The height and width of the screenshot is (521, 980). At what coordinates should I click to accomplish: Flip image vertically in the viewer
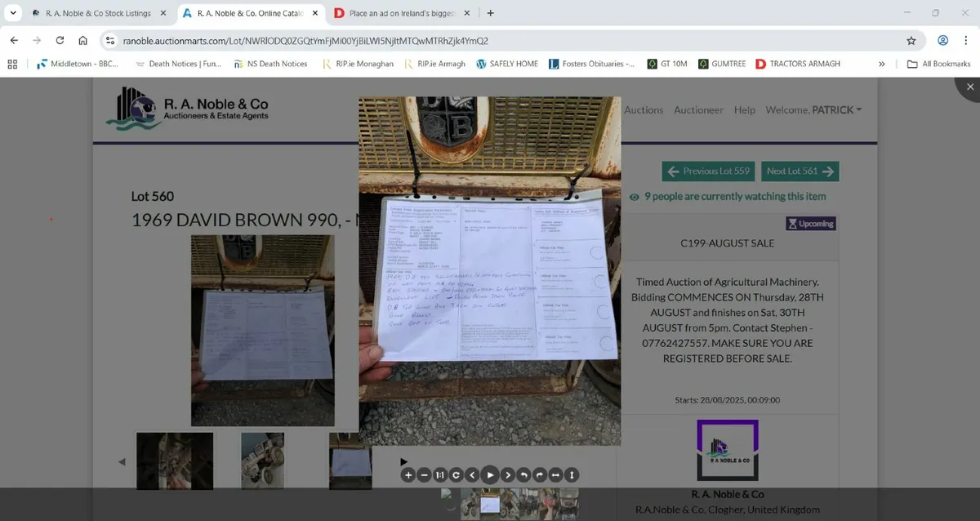tap(572, 474)
